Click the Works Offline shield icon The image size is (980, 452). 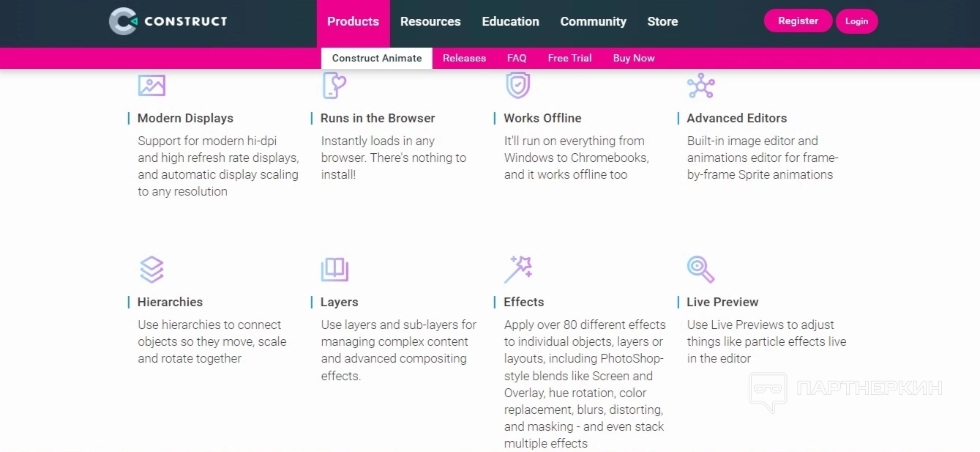point(517,86)
